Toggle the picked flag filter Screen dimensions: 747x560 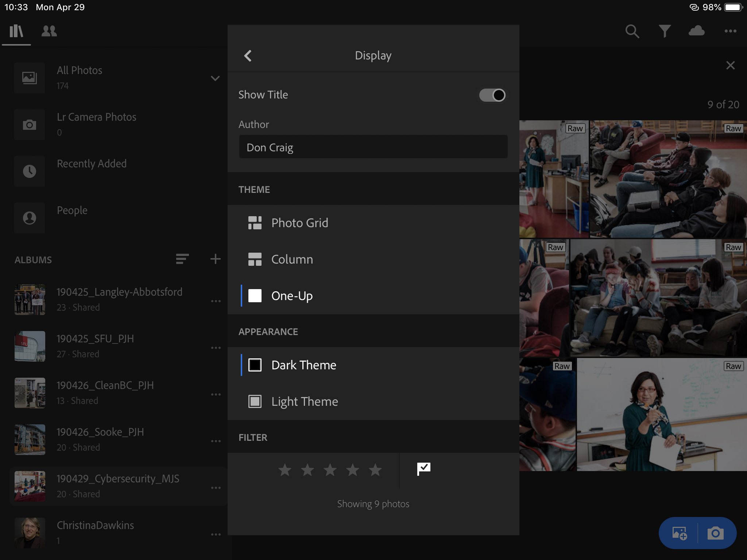[423, 469]
